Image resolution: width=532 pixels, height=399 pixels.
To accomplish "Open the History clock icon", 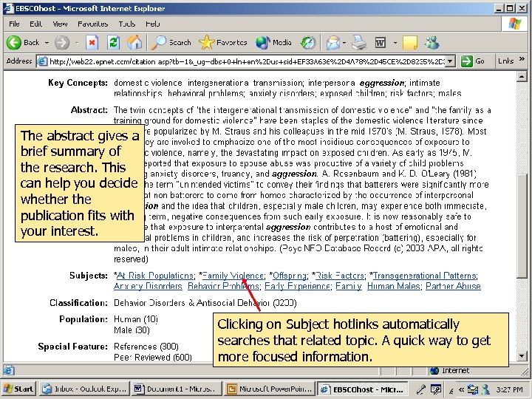I will tap(308, 43).
